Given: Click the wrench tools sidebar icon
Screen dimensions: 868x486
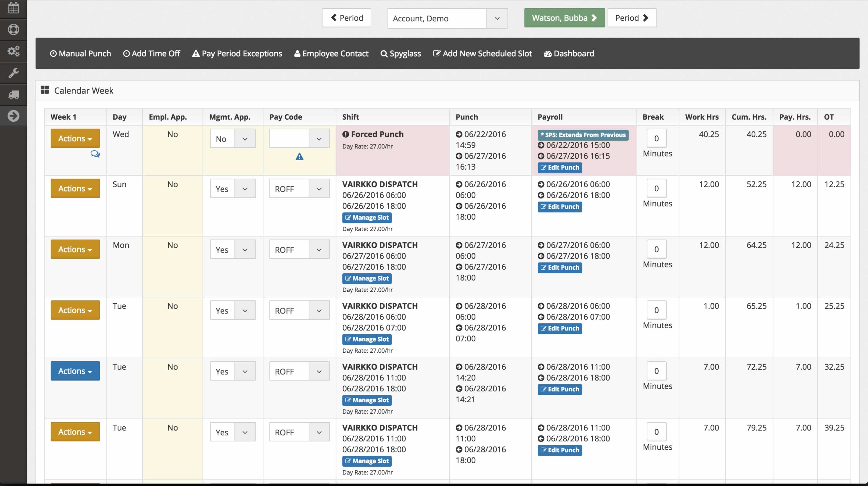Looking at the screenshot, I should pyautogui.click(x=13, y=73).
